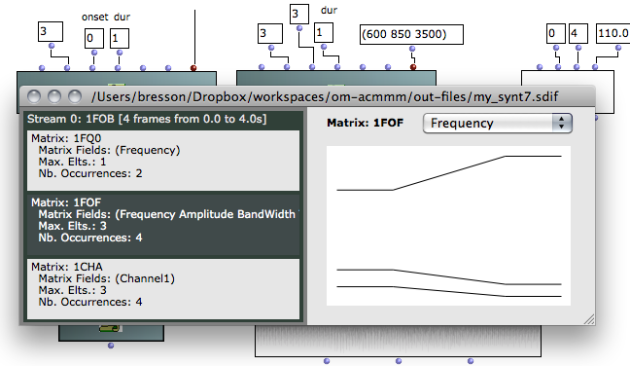Click the box containing 4 at top right
The width and height of the screenshot is (630, 366).
point(578,33)
